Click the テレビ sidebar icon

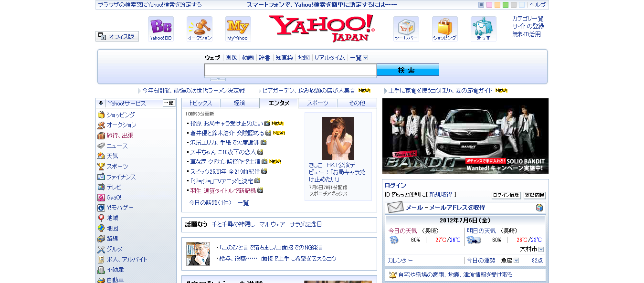point(101,187)
